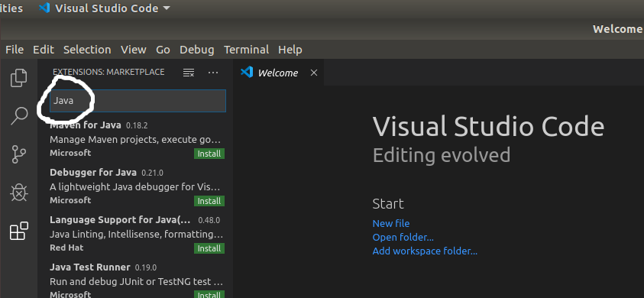Install Language Support for Java extension
The width and height of the screenshot is (644, 298).
(x=209, y=248)
